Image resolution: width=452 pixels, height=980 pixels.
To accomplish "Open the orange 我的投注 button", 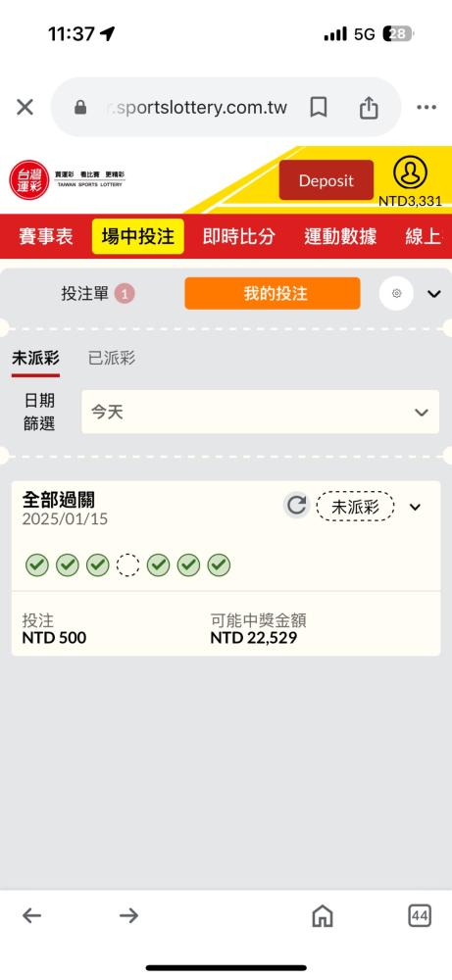I will point(273,293).
